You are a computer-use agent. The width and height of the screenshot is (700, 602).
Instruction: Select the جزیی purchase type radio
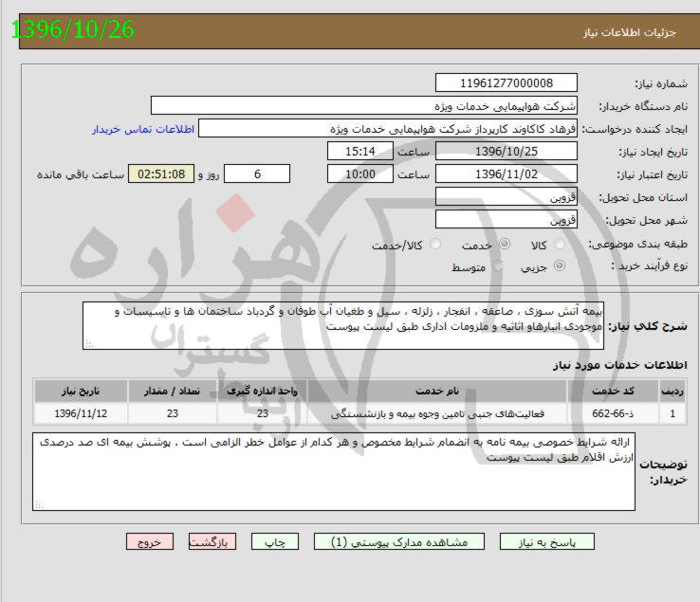point(559,266)
